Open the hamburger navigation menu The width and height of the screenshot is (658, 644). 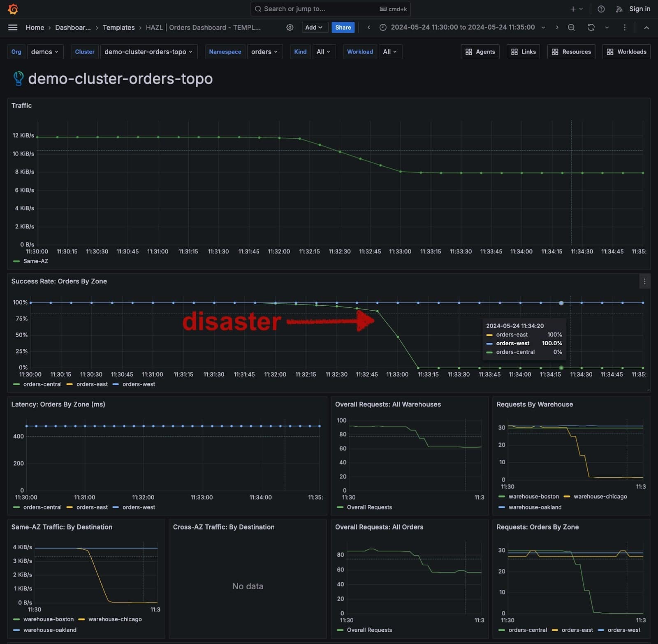click(13, 27)
